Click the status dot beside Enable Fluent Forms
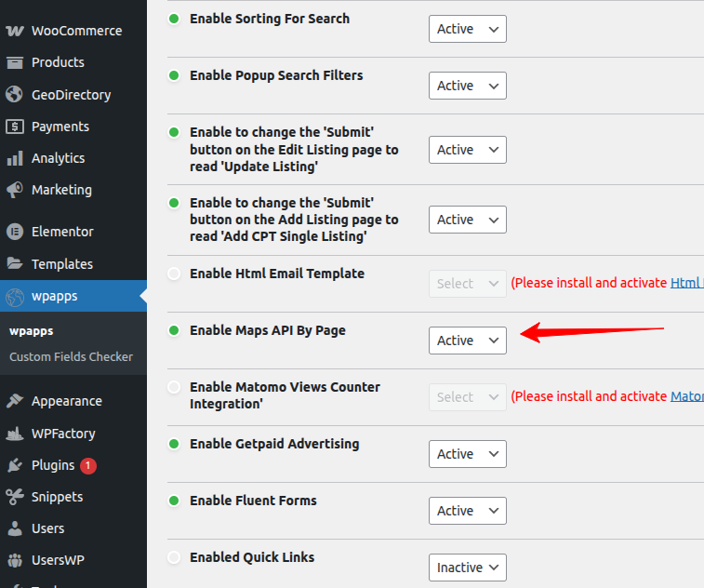704x588 pixels. pyautogui.click(x=174, y=501)
